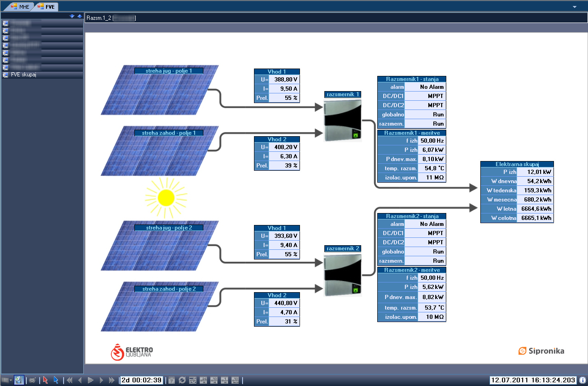The image size is (588, 386).
Task: Toggle the highlighted playback mode button
Action: pyautogui.click(x=18, y=380)
